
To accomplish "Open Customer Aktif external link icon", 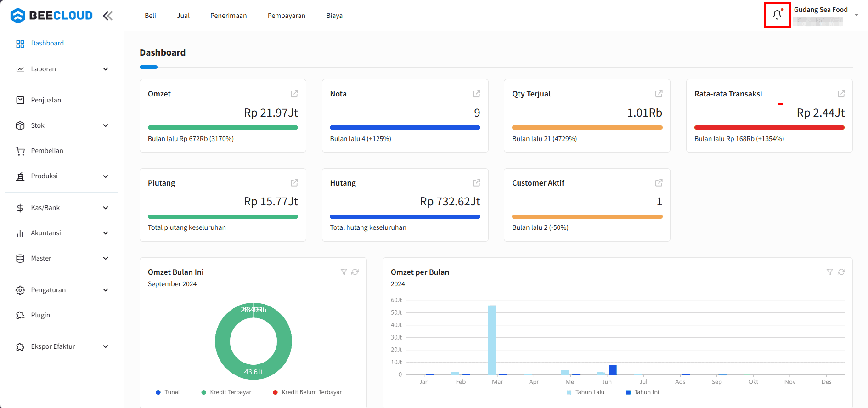I will [659, 183].
